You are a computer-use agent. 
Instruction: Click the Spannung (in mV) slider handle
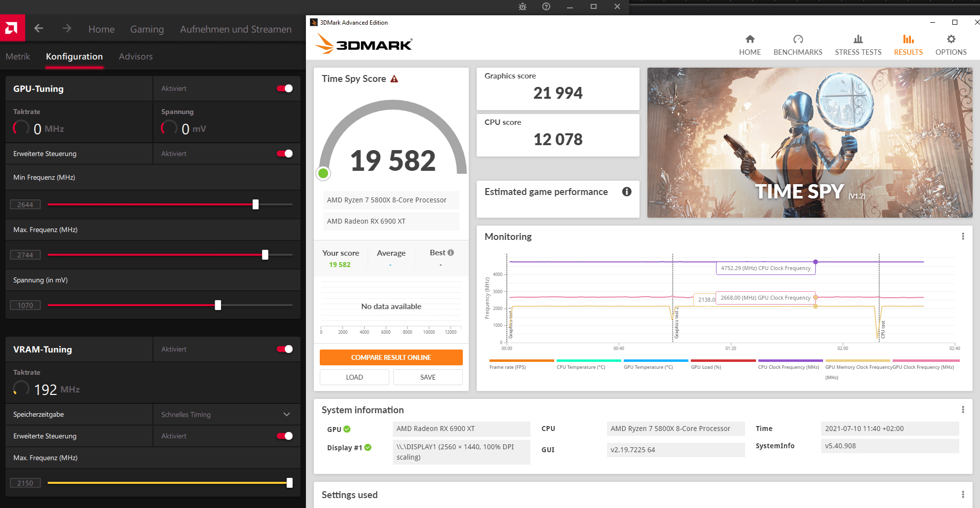(x=218, y=305)
